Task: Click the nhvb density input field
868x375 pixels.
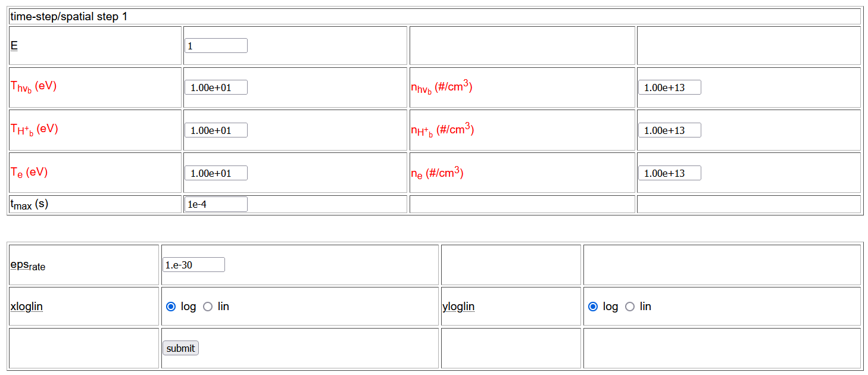Action: point(669,87)
